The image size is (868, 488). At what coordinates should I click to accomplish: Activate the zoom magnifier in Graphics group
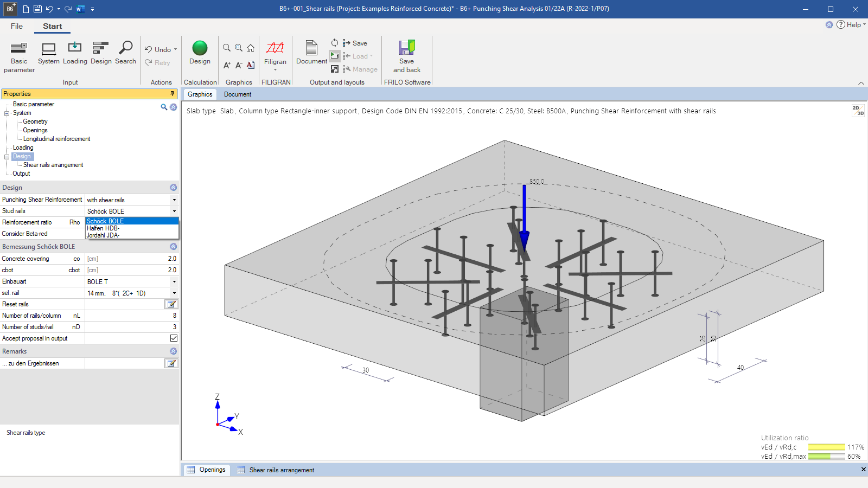tap(227, 48)
